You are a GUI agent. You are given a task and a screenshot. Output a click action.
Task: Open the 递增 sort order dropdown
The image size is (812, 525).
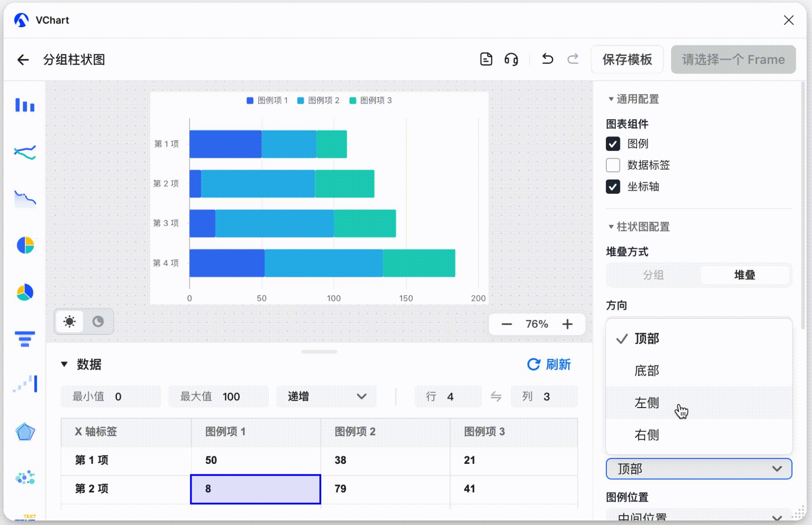(x=326, y=396)
